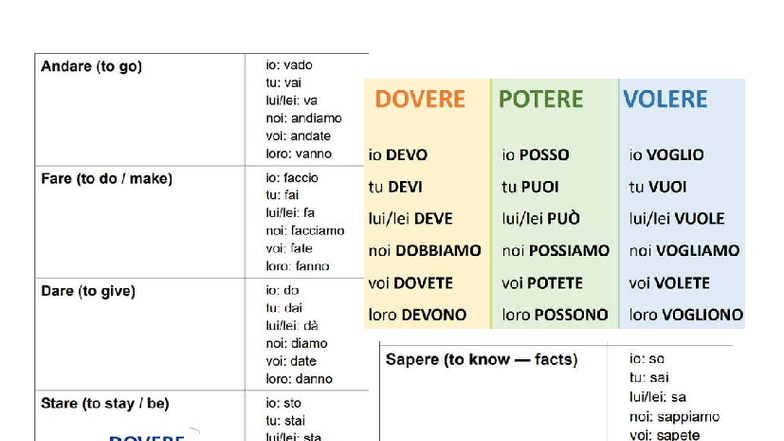Click 'lui/lei VUOLE' entry
784x441 pixels.
[677, 219]
